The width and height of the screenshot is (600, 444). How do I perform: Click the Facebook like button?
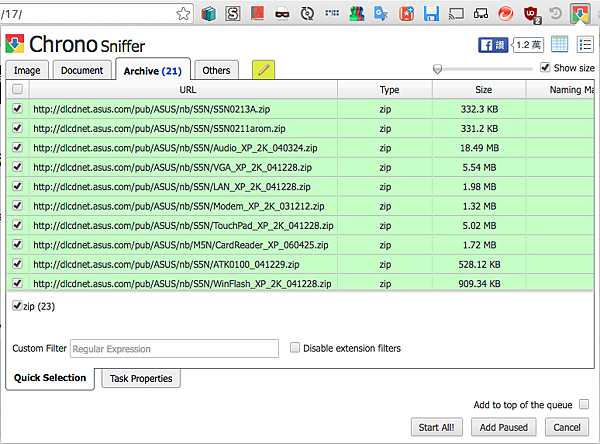pos(493,45)
